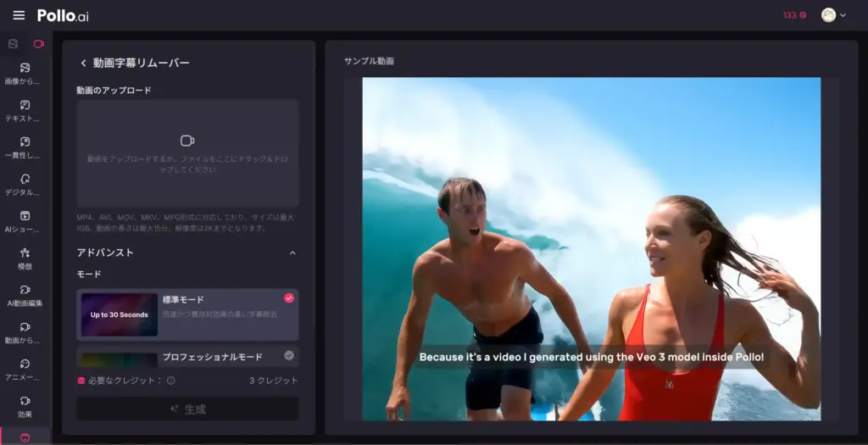This screenshot has height=445, width=868.
Task: Click the 動画のアップロード label
Action: (114, 90)
